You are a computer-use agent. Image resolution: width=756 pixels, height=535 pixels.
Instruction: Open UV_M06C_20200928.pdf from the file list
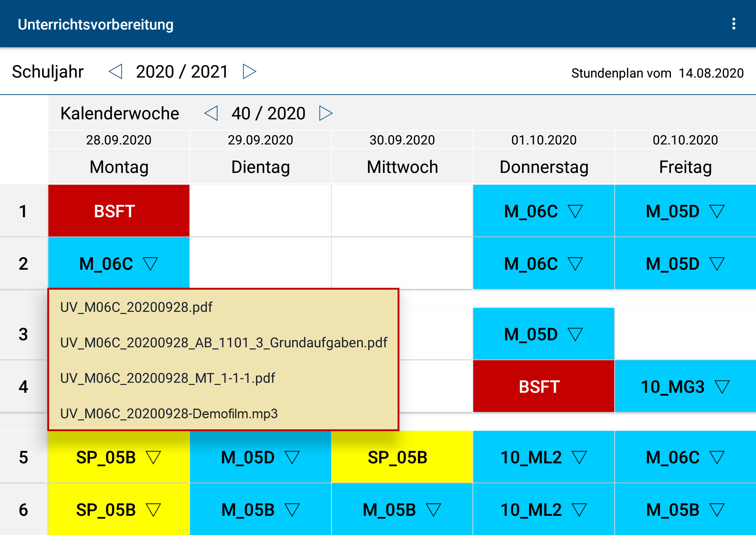136,307
